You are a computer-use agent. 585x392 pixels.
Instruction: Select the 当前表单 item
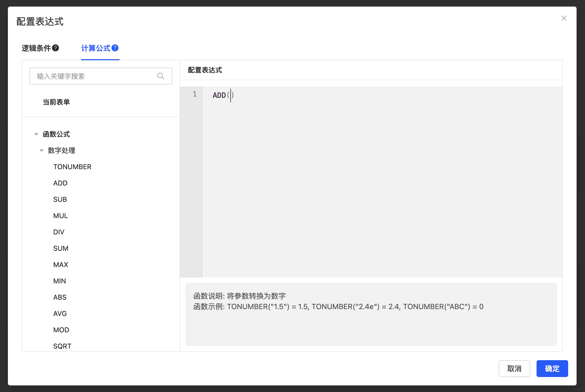[56, 102]
